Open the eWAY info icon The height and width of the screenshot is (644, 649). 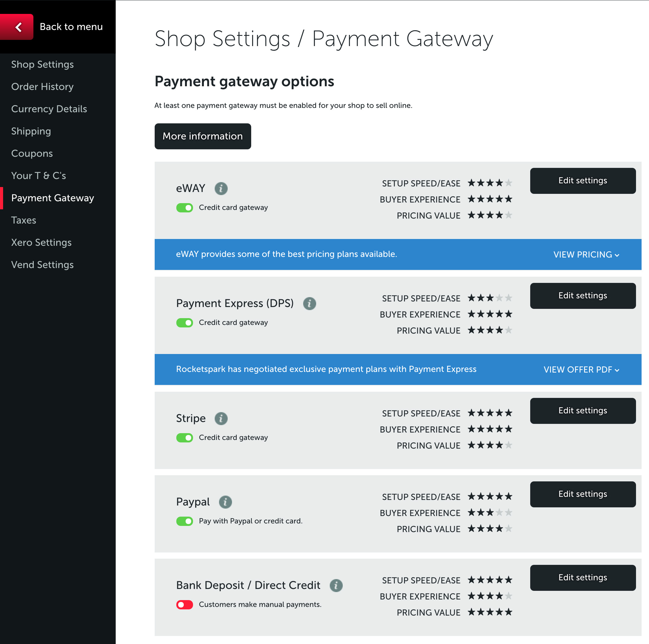click(x=221, y=188)
